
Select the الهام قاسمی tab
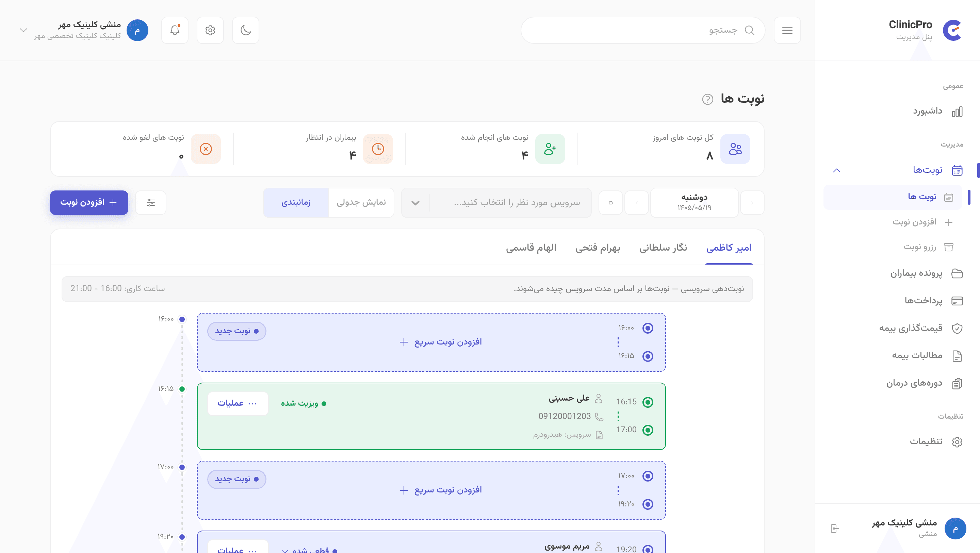pos(531,248)
